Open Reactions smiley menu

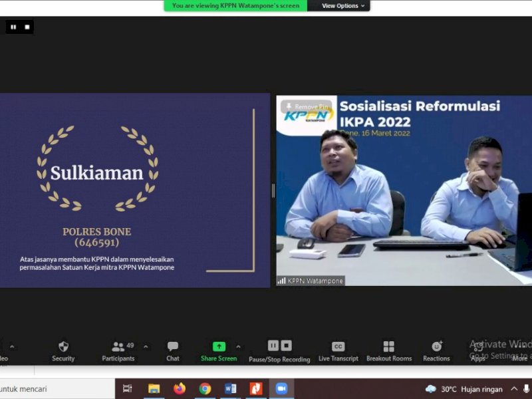tap(436, 351)
